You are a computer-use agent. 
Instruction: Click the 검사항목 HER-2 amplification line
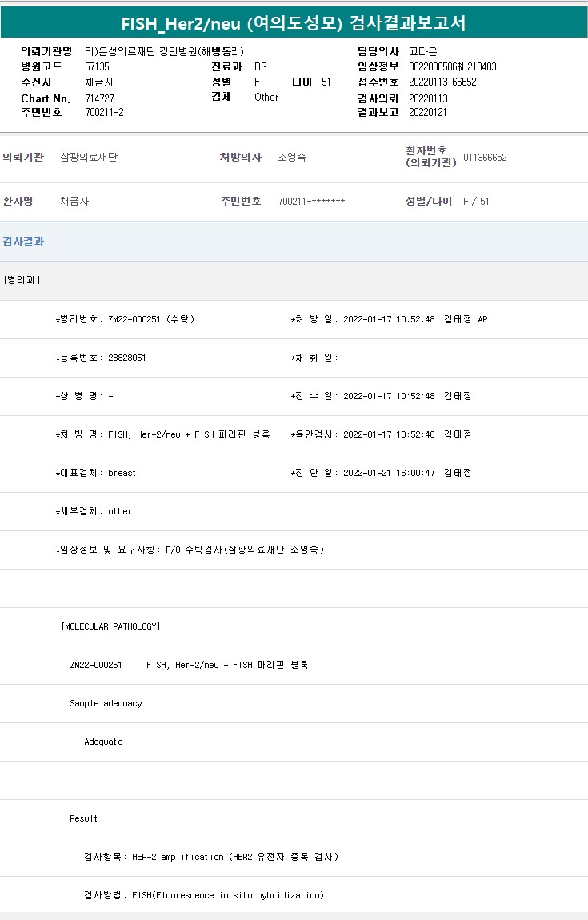tap(211, 857)
